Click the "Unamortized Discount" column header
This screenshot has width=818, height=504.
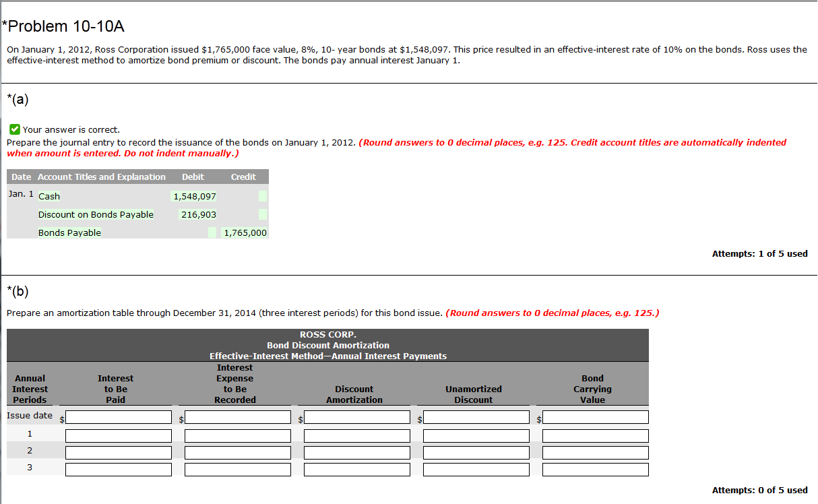[x=474, y=394]
